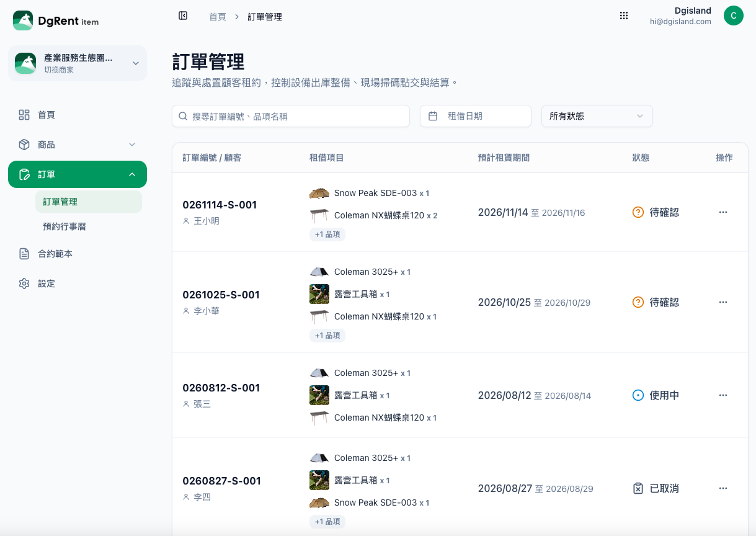The width and height of the screenshot is (756, 536).
Task: Open the 所有狀態 status filter dropdown
Action: pyautogui.click(x=597, y=116)
